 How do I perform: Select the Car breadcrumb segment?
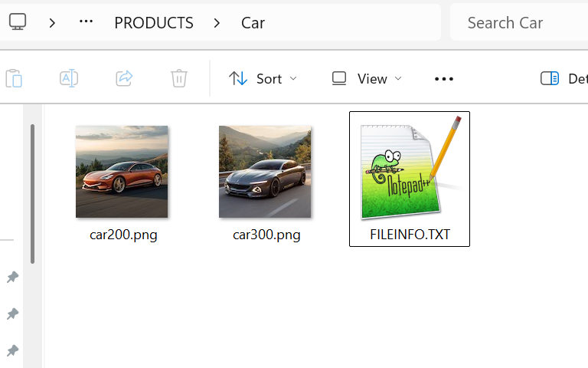click(x=253, y=23)
